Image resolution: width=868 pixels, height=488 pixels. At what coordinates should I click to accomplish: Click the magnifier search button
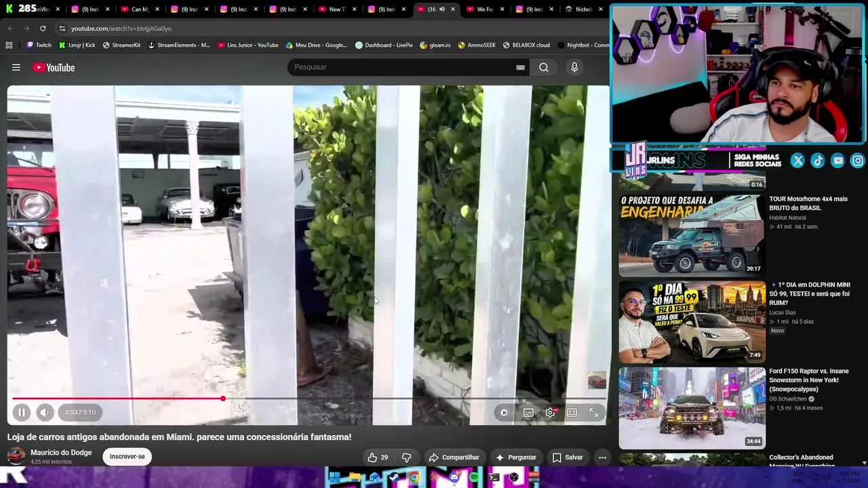coord(544,67)
